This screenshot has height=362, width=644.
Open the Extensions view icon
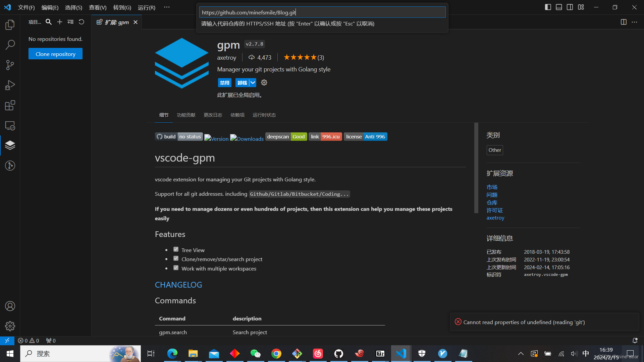[x=10, y=105]
